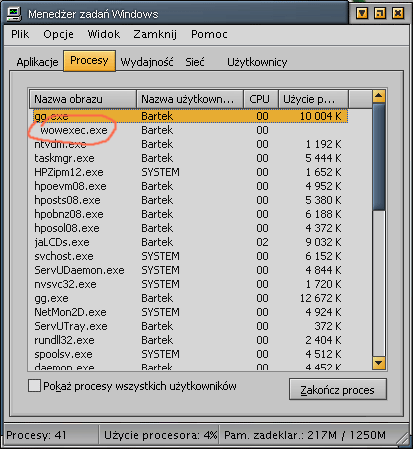Maximize the Menedżer zadań Windows window
This screenshot has width=413, height=449.
click(380, 13)
